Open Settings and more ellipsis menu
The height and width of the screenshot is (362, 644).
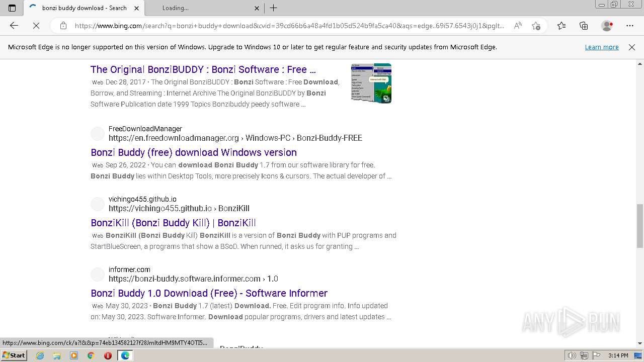pyautogui.click(x=630, y=26)
